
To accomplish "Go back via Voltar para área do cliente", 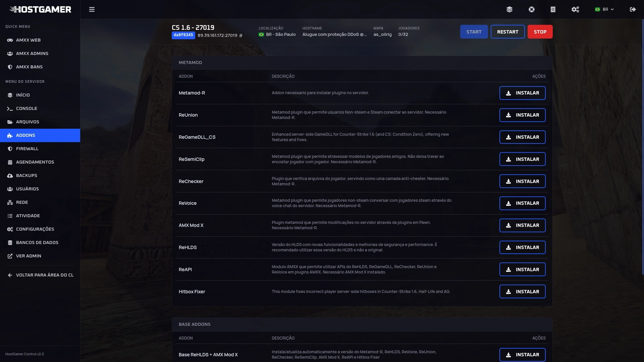I will (x=40, y=275).
